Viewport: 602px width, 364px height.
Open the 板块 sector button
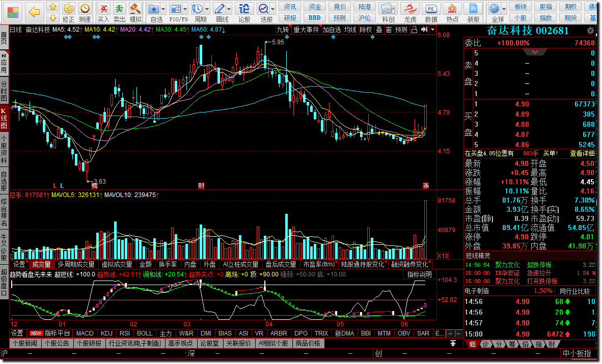tap(521, 7)
